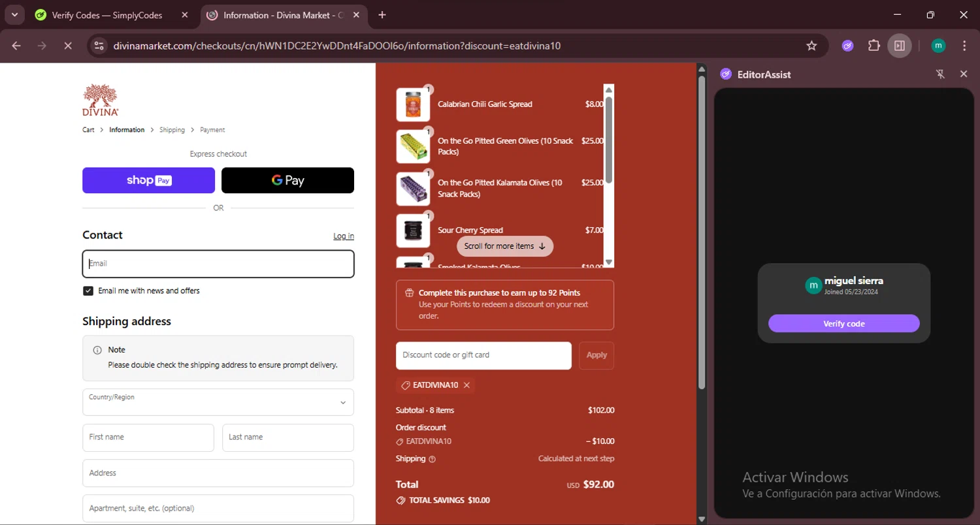The image size is (980, 525).
Task: Open the Extensions puzzle icon
Action: [874, 46]
